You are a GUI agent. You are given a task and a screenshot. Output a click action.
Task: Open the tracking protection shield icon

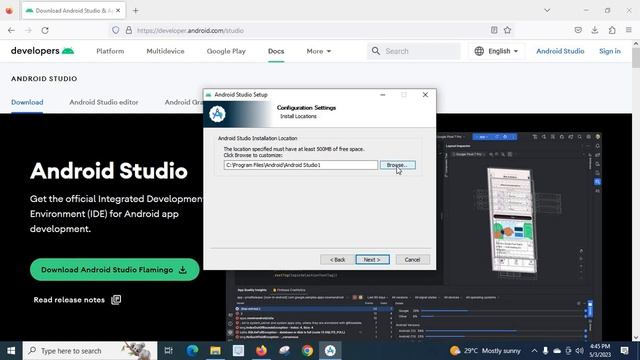click(x=116, y=30)
